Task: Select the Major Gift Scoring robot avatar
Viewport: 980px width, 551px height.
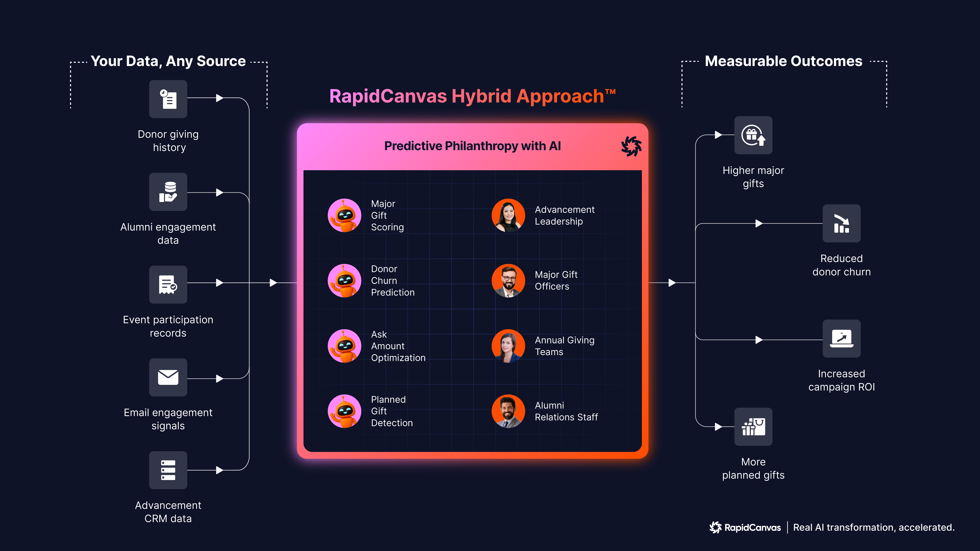Action: pyautogui.click(x=344, y=215)
